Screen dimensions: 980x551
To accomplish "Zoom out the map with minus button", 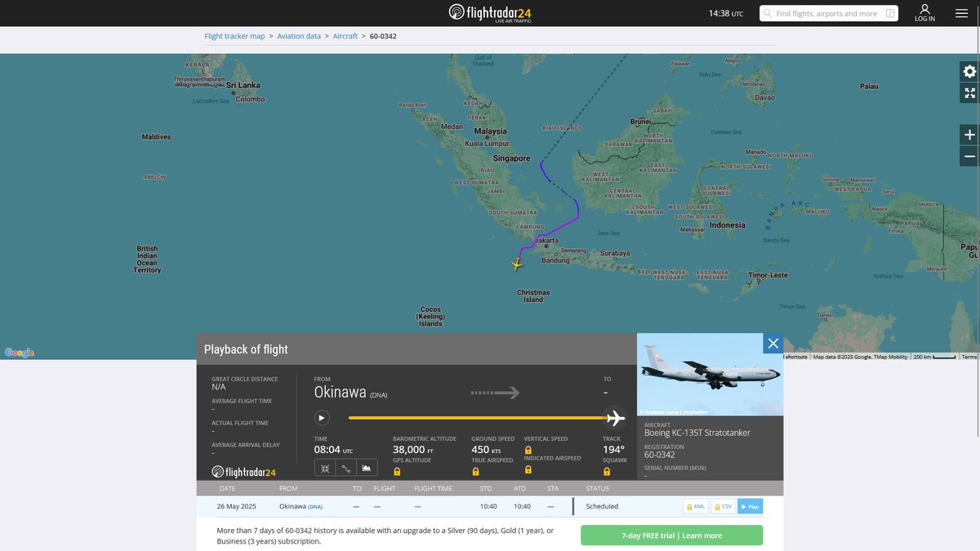I will point(969,156).
